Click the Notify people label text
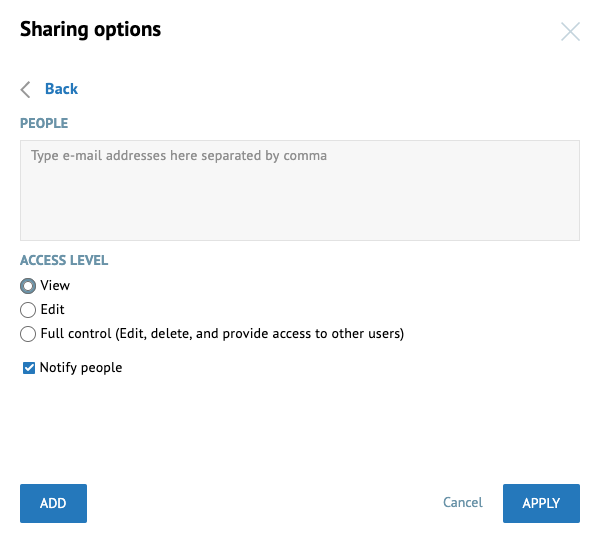 [x=81, y=368]
